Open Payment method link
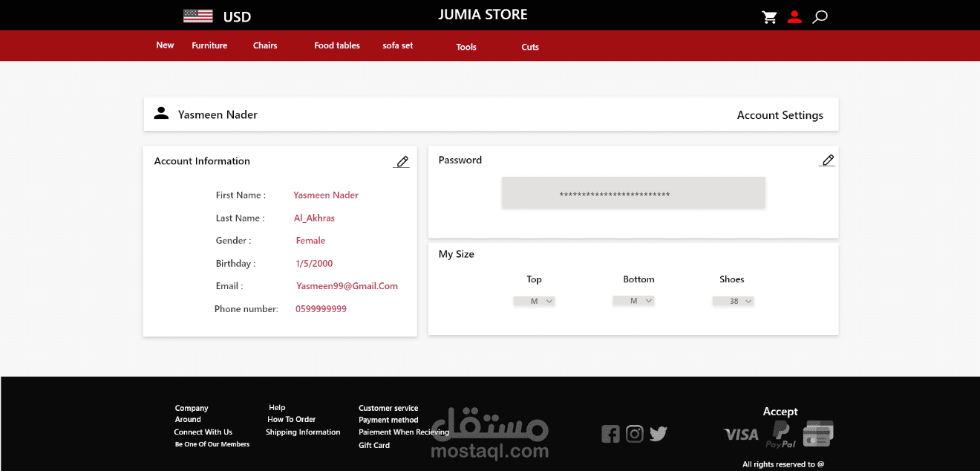This screenshot has width=980, height=471. click(388, 420)
